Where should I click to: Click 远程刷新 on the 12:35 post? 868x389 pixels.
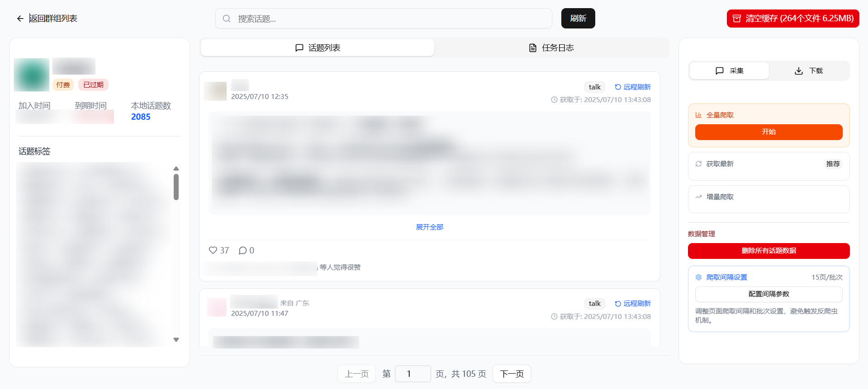[632, 87]
